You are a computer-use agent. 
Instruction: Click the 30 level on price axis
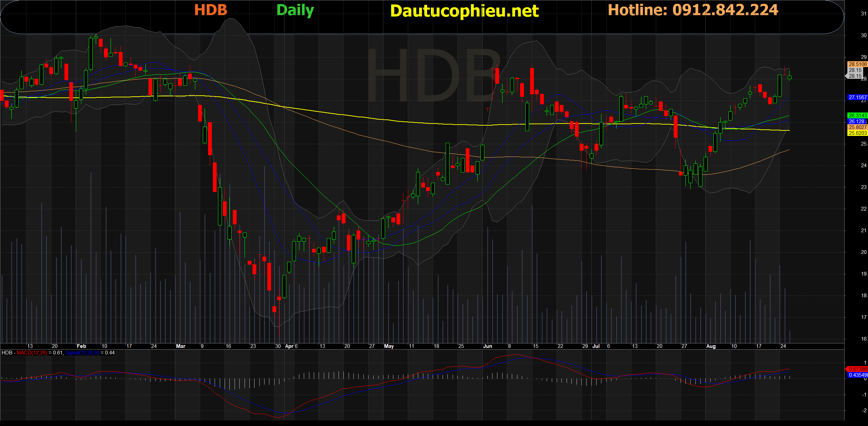(864, 35)
